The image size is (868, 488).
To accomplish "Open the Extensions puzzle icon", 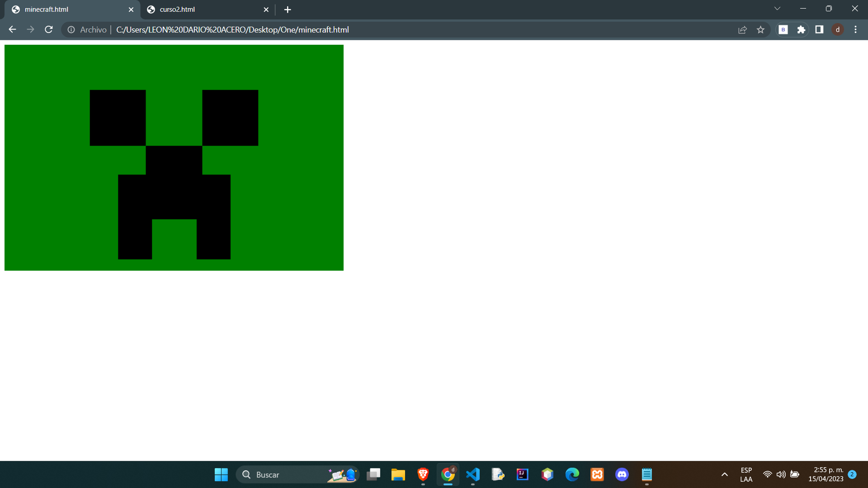I will [x=801, y=30].
